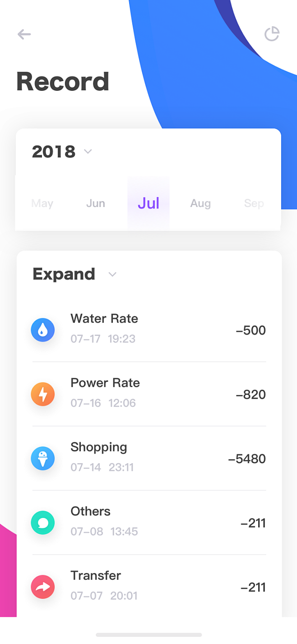The height and width of the screenshot is (644, 297).
Task: Tap the blue water drop icon
Action: 43,330
